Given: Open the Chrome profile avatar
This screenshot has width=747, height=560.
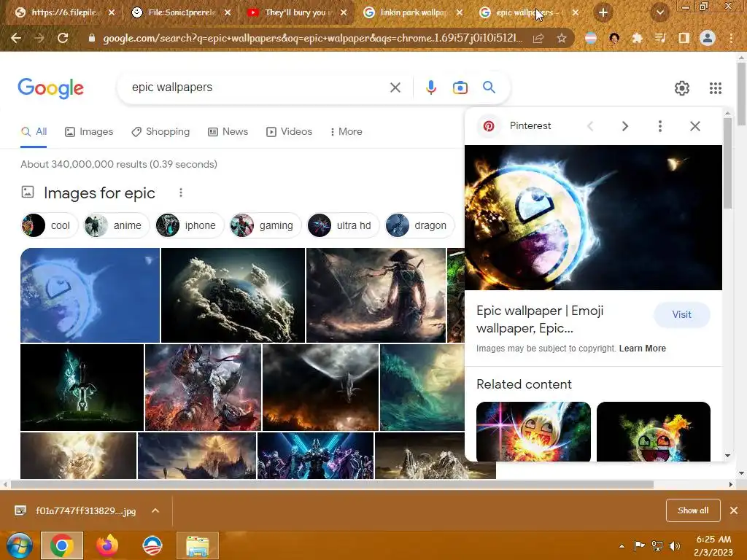Looking at the screenshot, I should pyautogui.click(x=708, y=38).
